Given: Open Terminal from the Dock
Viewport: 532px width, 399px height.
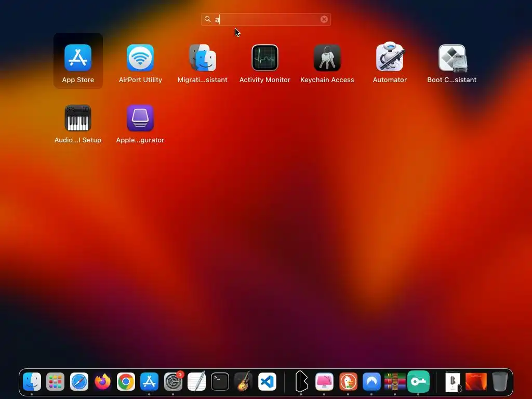Looking at the screenshot, I should click(x=220, y=382).
